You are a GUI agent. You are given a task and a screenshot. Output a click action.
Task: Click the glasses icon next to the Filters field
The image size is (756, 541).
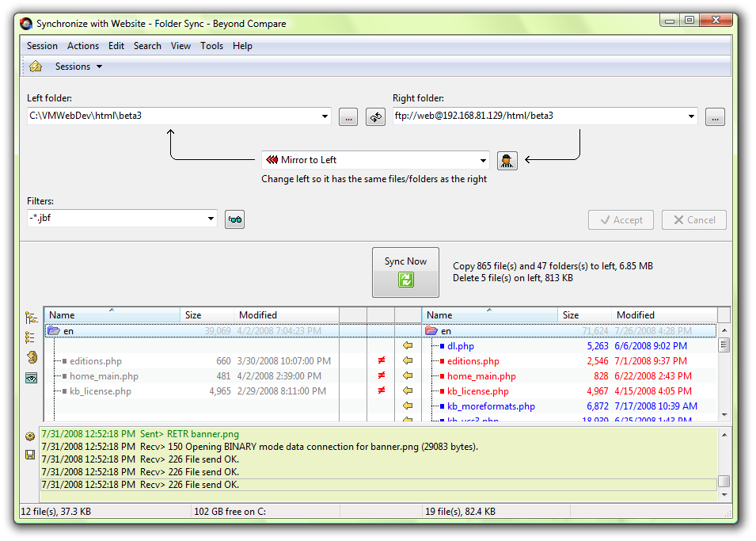(235, 219)
